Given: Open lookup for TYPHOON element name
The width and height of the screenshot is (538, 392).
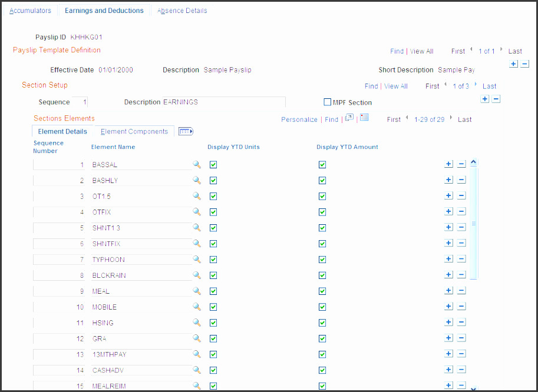Looking at the screenshot, I should pos(197,260).
